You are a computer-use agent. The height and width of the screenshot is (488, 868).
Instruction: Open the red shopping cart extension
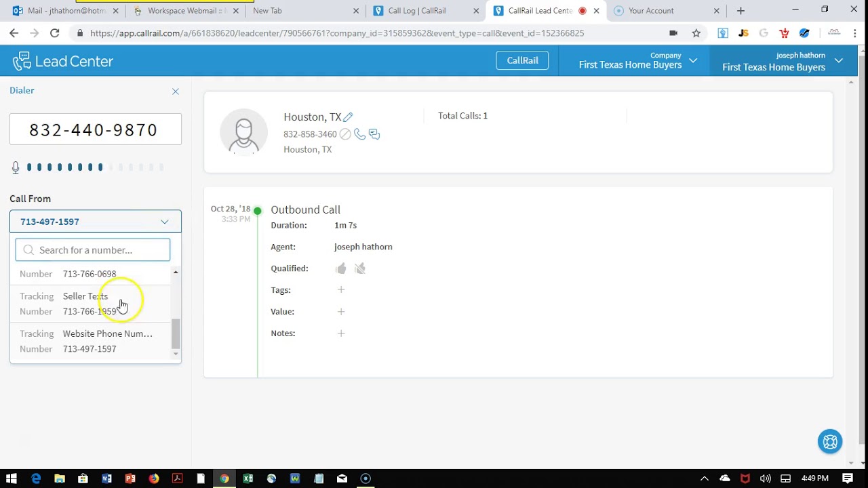coord(784,33)
